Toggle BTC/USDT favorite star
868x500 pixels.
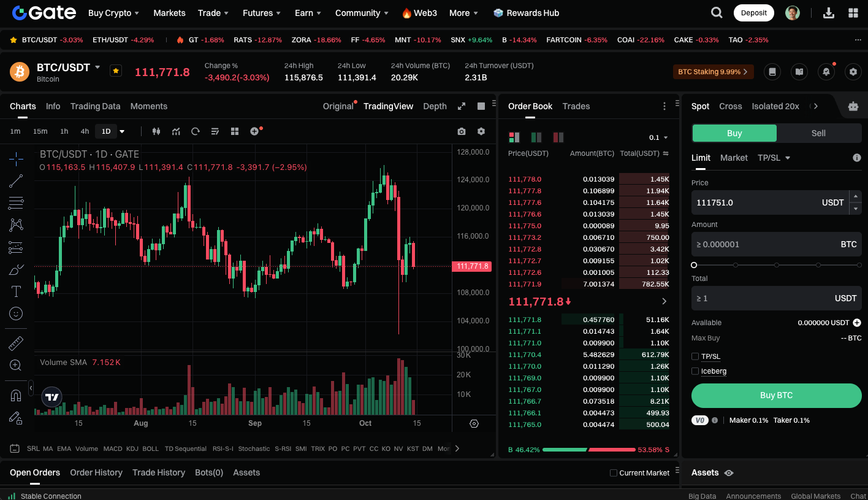coord(115,71)
